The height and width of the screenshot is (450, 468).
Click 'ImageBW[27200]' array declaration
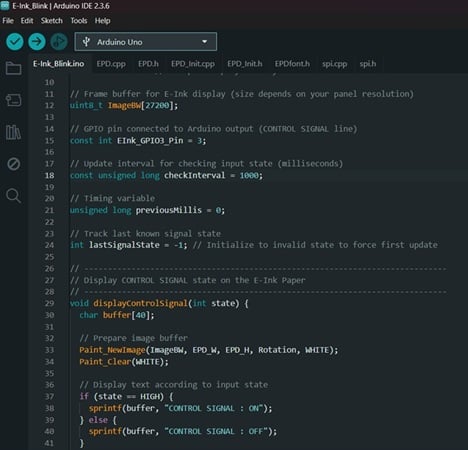[x=140, y=106]
